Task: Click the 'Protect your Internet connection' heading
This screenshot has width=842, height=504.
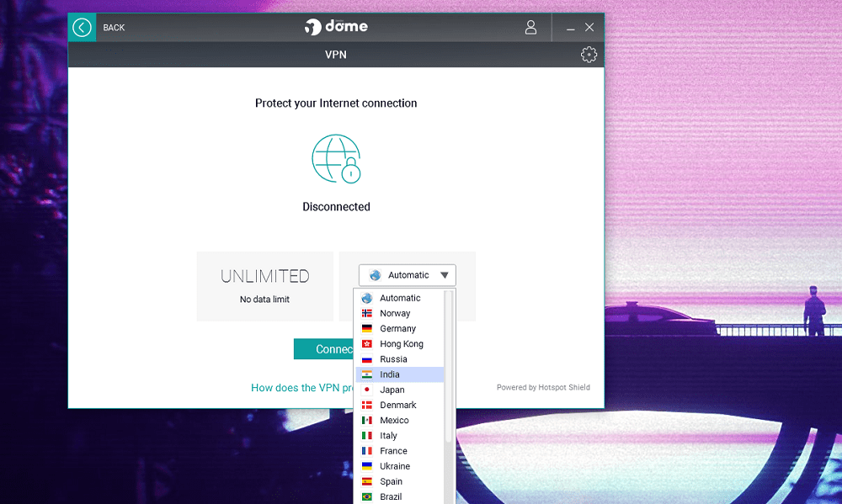Action: pyautogui.click(x=336, y=103)
